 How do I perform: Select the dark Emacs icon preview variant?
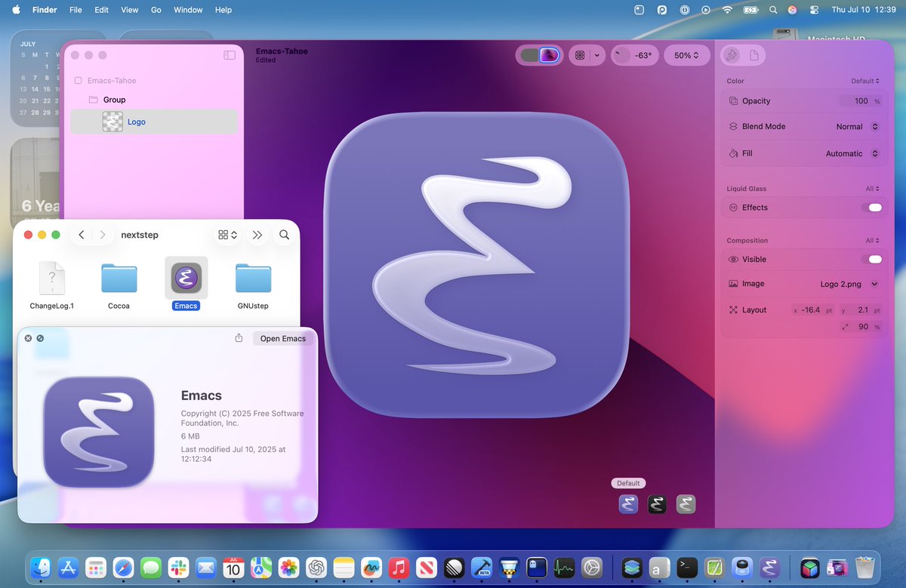(656, 503)
